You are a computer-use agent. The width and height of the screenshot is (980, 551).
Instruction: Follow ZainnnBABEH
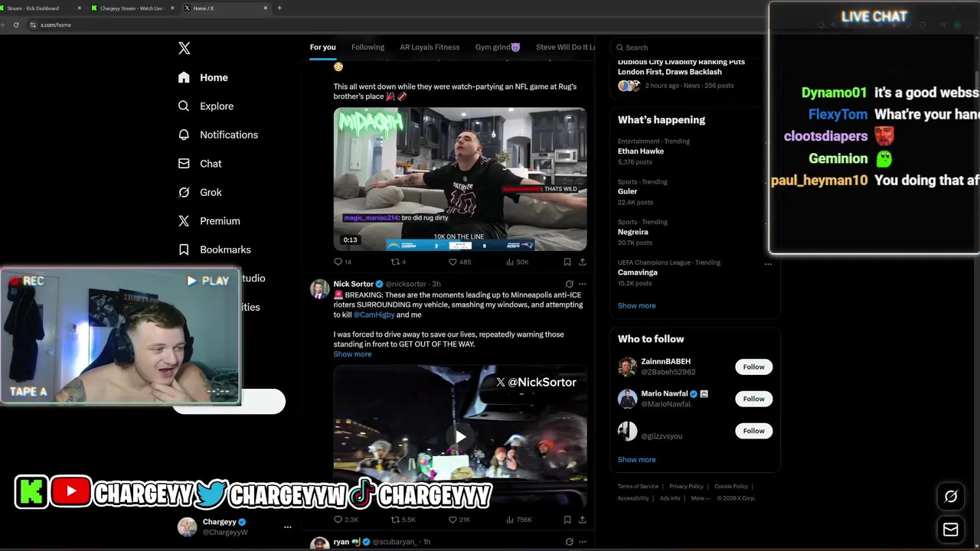click(x=753, y=367)
